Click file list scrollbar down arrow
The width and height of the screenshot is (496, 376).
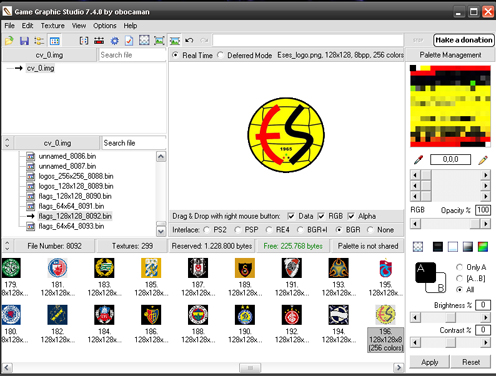coord(161,231)
